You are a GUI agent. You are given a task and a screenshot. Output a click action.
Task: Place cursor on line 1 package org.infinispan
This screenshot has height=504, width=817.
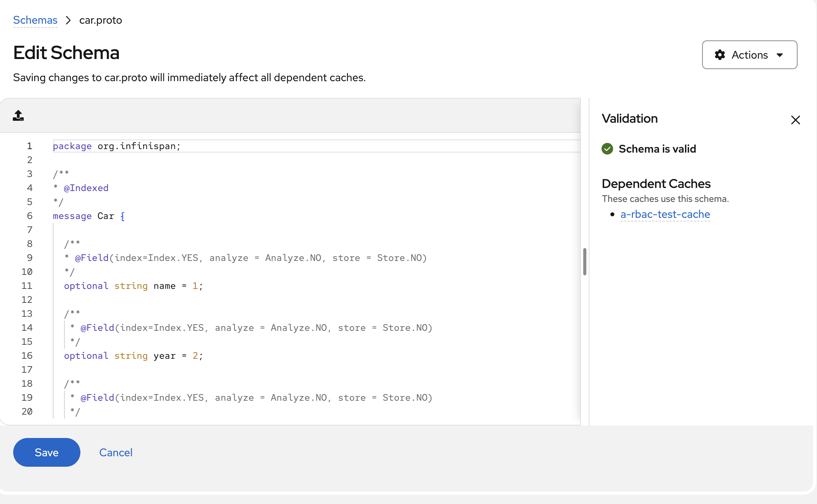click(117, 146)
